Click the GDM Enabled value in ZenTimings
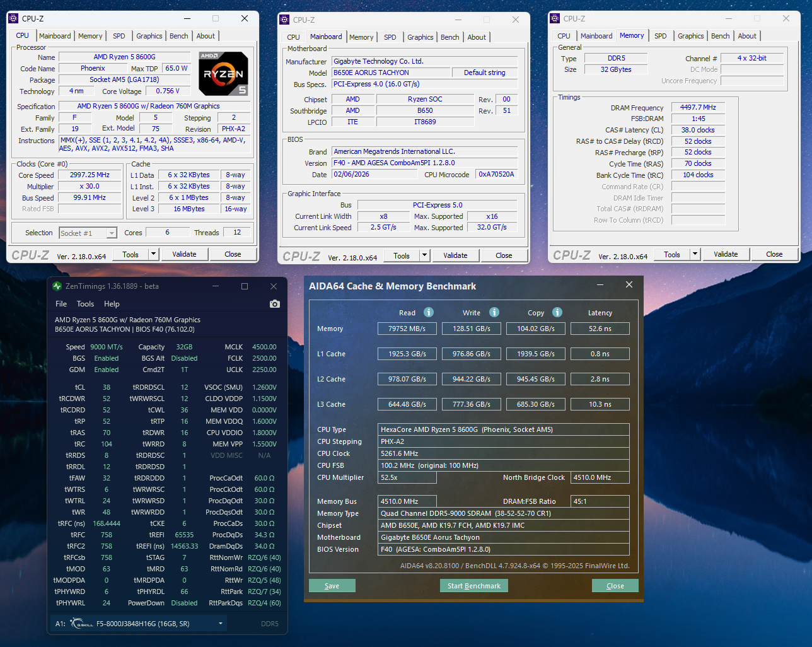Viewport: 812px width, 647px height. pyautogui.click(x=107, y=370)
